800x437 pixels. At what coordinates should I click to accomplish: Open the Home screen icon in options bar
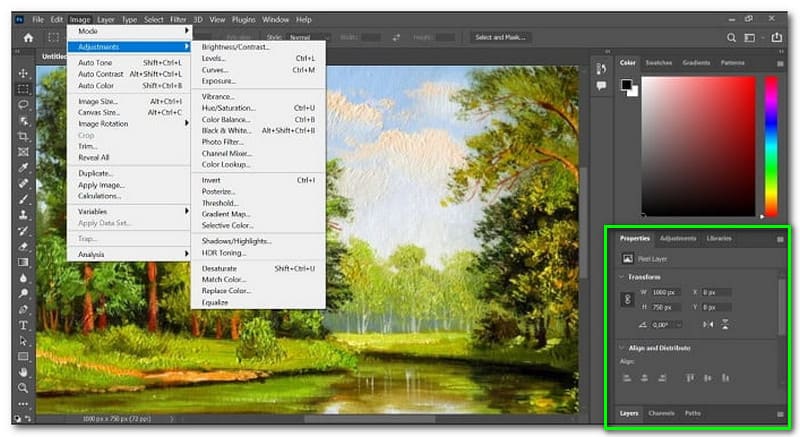28,37
